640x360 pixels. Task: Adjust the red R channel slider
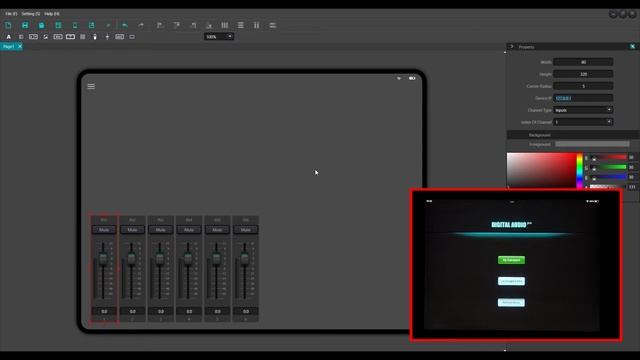(x=608, y=158)
